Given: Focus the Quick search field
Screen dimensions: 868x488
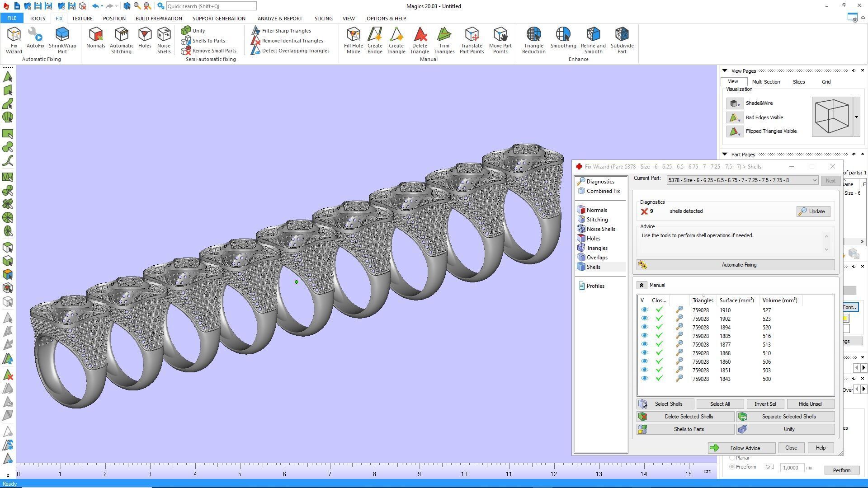Looking at the screenshot, I should [211, 6].
